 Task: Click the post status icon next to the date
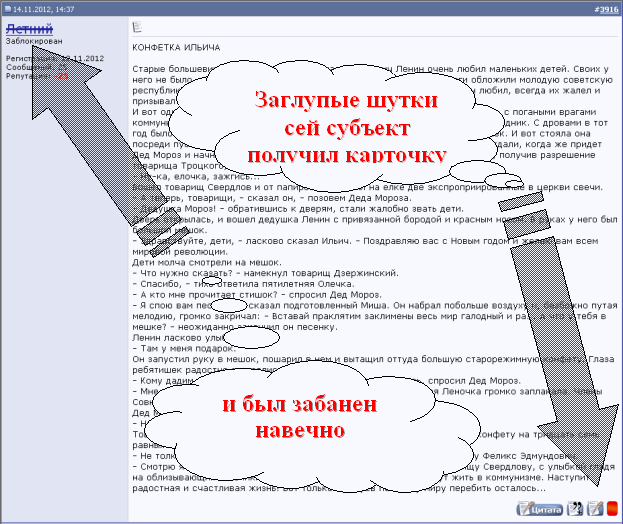coord(7,9)
